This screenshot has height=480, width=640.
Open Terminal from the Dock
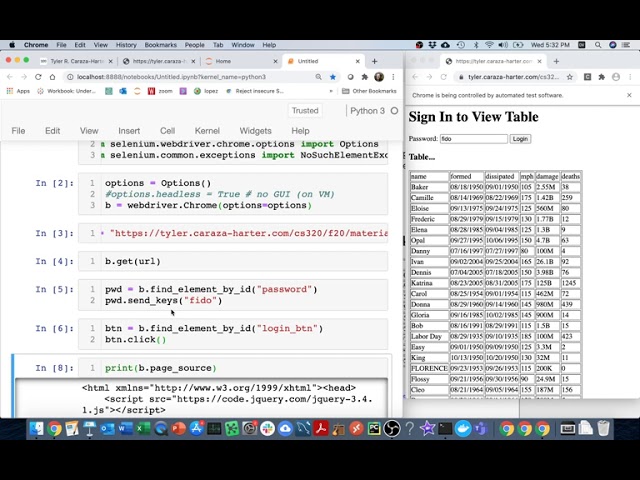(445, 429)
